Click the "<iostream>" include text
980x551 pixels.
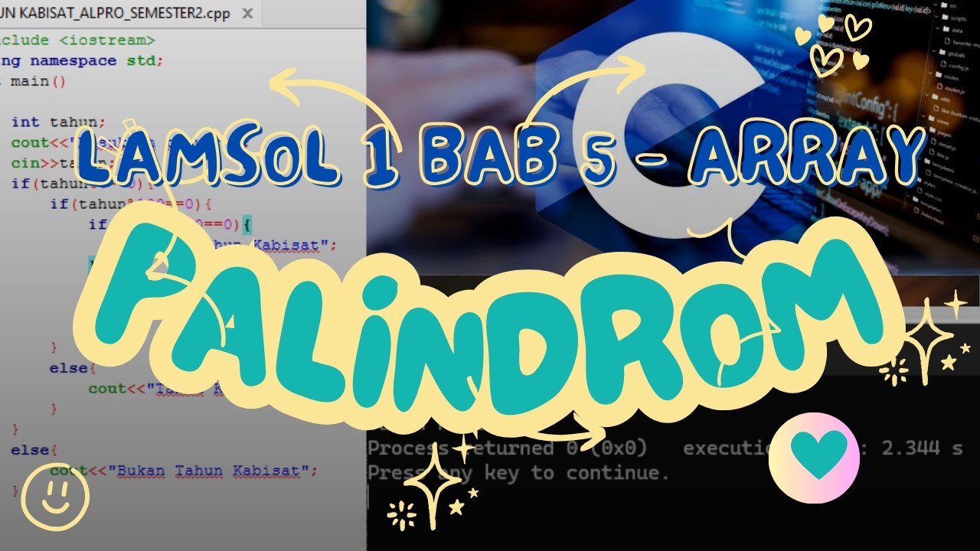click(x=106, y=40)
